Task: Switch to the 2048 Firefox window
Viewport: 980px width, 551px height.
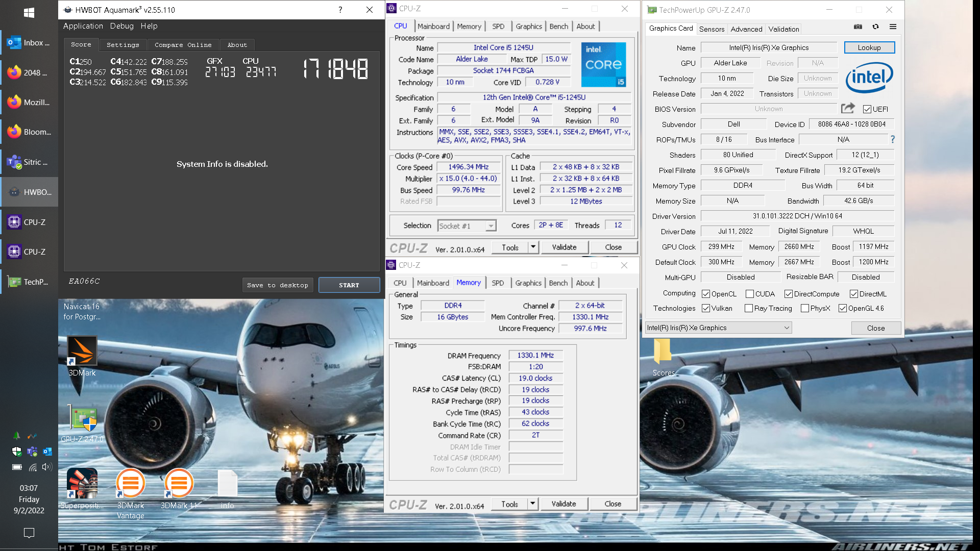Action: tap(29, 72)
